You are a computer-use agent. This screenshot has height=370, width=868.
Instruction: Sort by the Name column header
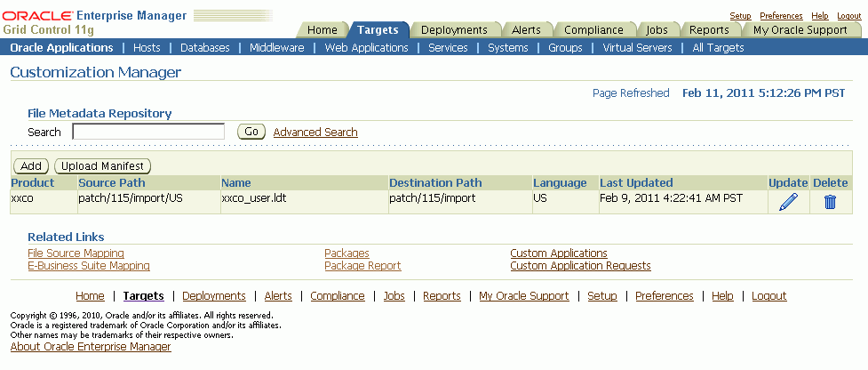click(235, 183)
